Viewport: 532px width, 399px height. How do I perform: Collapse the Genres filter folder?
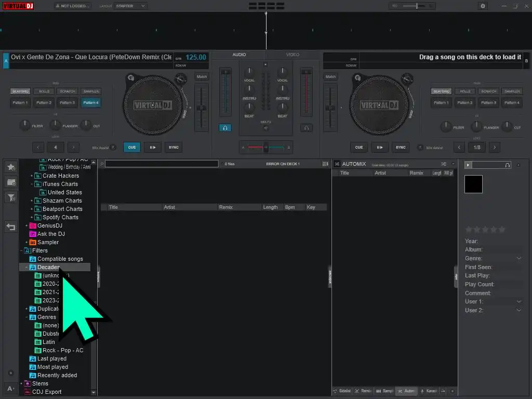(x=26, y=317)
